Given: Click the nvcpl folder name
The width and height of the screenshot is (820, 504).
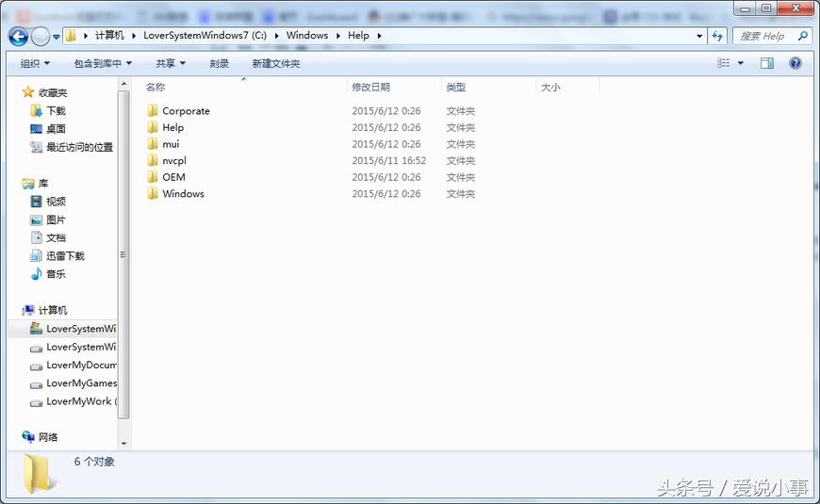Looking at the screenshot, I should coord(174,160).
